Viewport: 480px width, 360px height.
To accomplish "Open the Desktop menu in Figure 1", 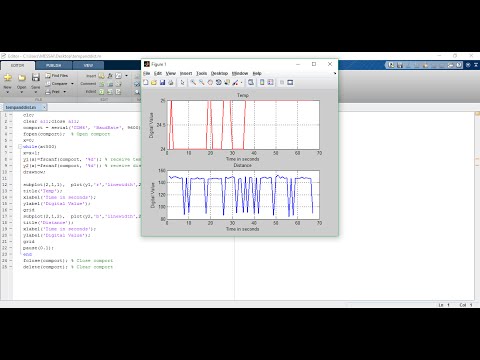I will click(219, 73).
